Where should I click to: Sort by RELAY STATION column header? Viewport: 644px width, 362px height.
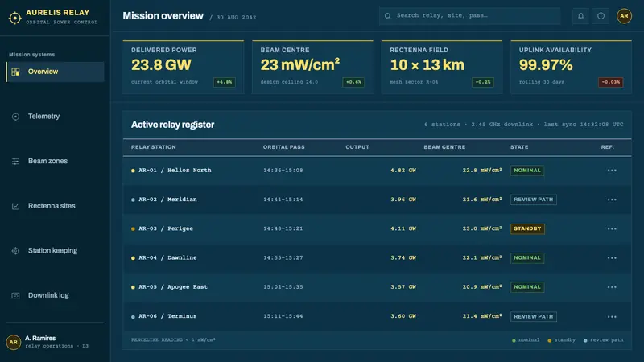pyautogui.click(x=153, y=147)
